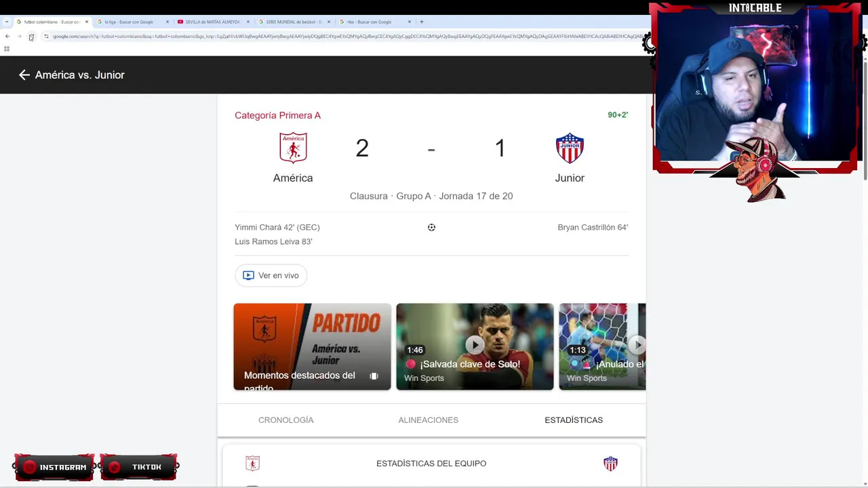Click América crest in Estadísticas del equipo
868x488 pixels.
[252, 464]
